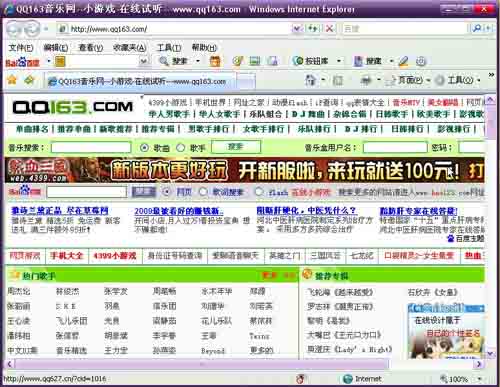Click the Baidu logo in the toolbar
The width and height of the screenshot is (500, 387).
pyautogui.click(x=22, y=62)
